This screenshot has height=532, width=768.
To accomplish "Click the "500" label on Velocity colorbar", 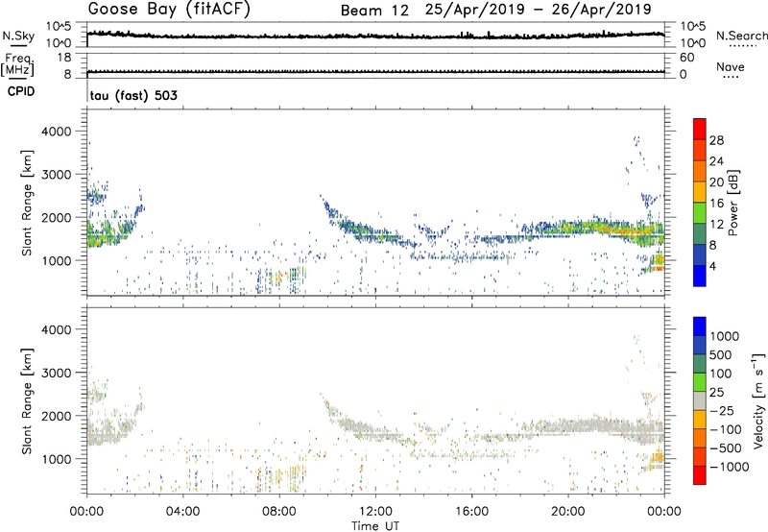I will click(x=721, y=355).
